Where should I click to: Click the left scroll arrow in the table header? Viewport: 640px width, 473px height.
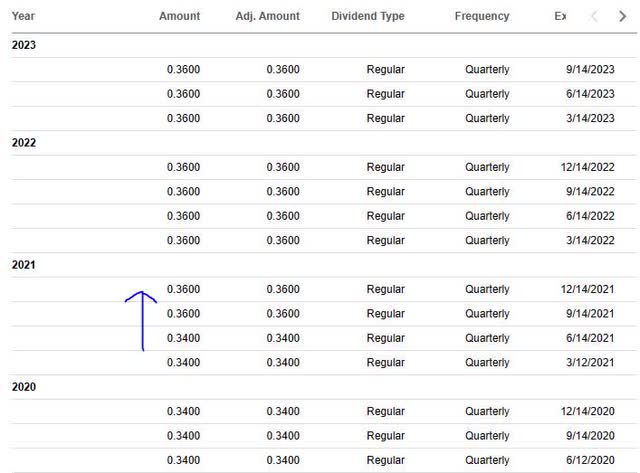point(595,16)
